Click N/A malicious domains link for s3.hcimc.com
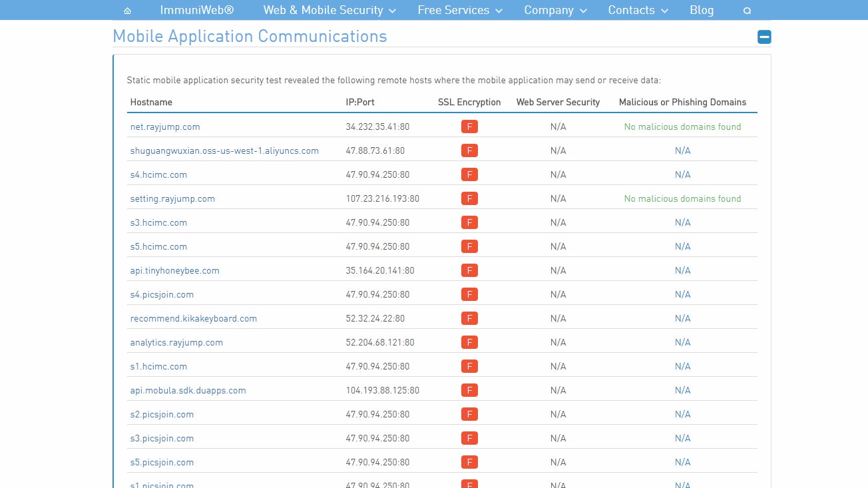Screen dimensions: 868x488 [682, 222]
